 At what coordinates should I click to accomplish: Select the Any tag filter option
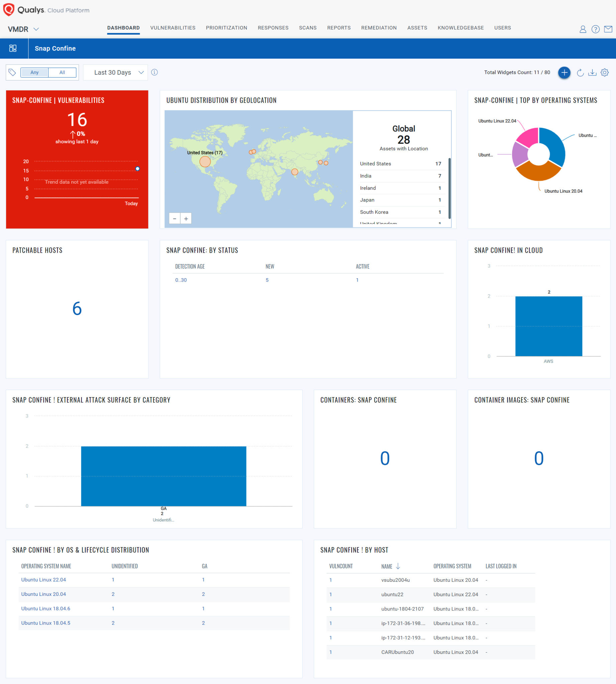(34, 72)
